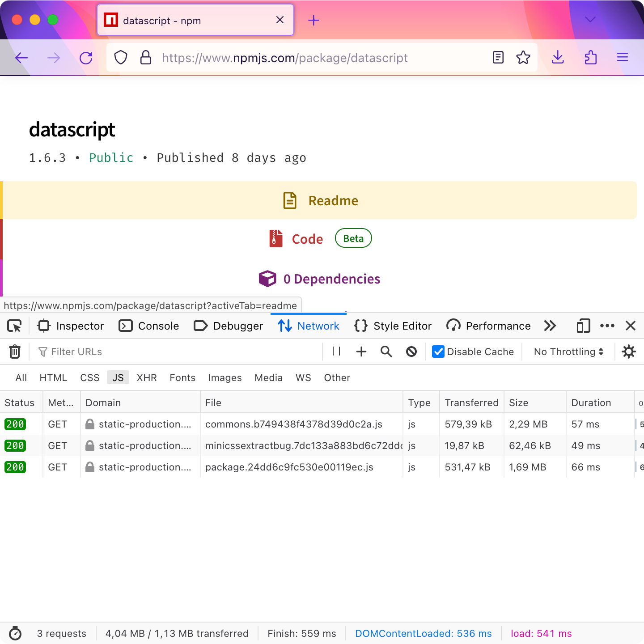Open Firefox downloads panel
Screen dimensions: 644x644
(x=558, y=57)
